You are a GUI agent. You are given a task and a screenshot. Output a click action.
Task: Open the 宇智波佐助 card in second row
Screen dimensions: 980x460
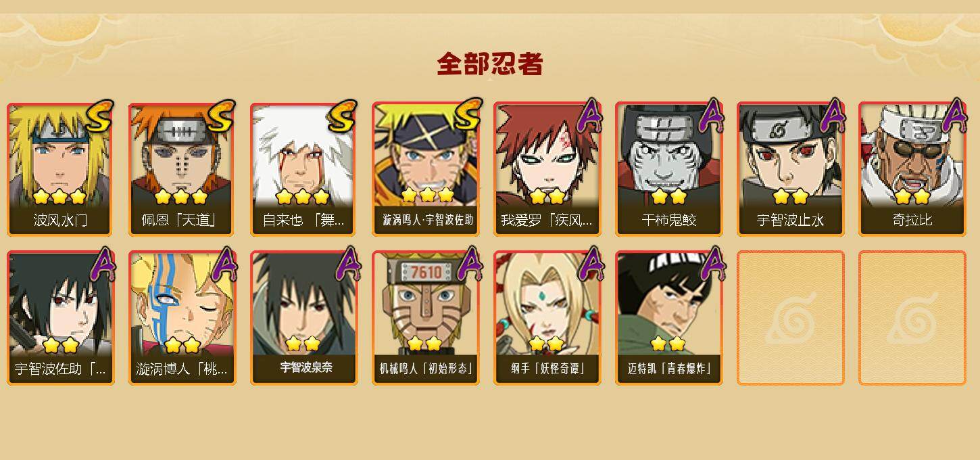pyautogui.click(x=61, y=318)
